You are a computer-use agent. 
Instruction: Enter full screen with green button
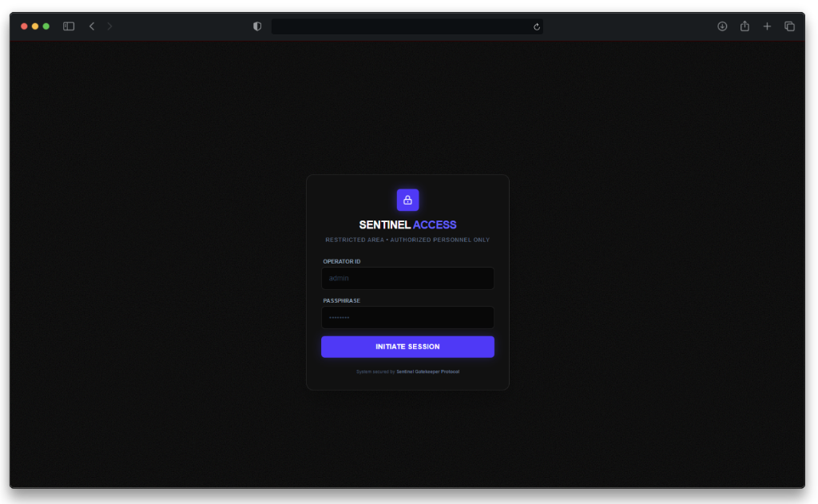pos(46,26)
